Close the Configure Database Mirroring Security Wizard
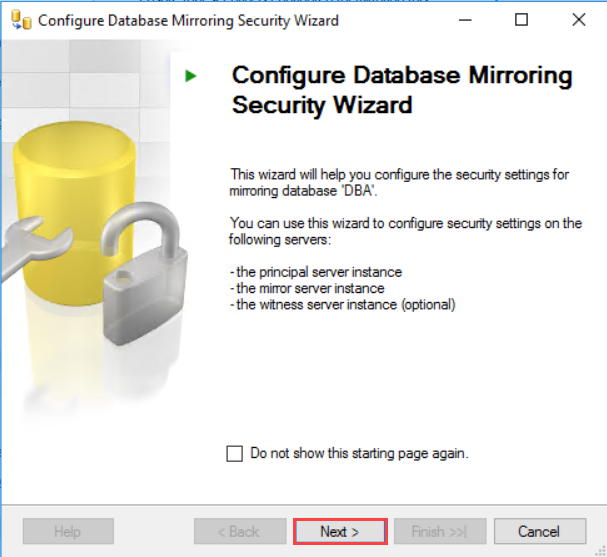Image resolution: width=607 pixels, height=557 pixels. [579, 20]
